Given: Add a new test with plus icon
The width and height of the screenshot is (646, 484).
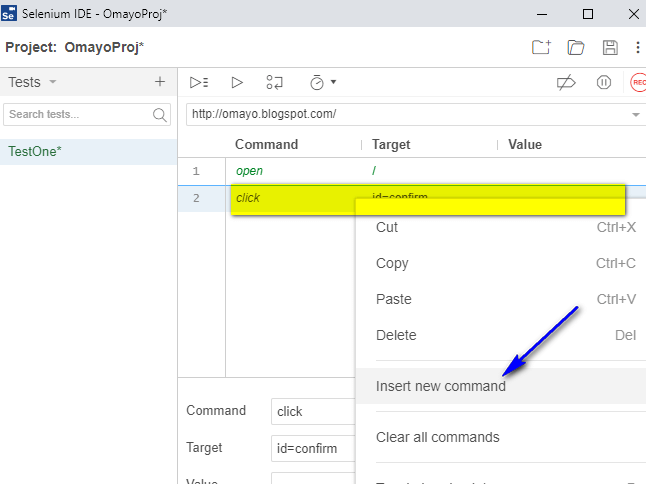Looking at the screenshot, I should click(x=160, y=82).
